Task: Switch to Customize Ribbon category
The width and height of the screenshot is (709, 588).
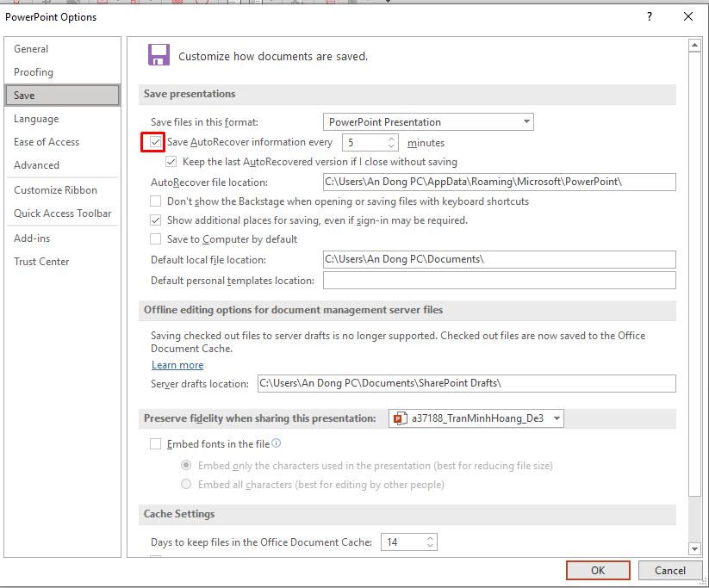Action: click(x=56, y=190)
